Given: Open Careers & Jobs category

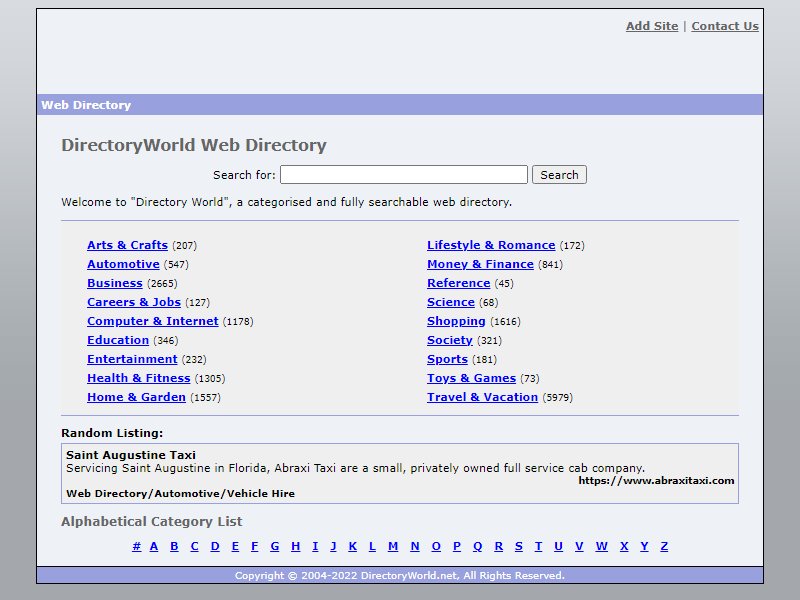Looking at the screenshot, I should coord(134,302).
